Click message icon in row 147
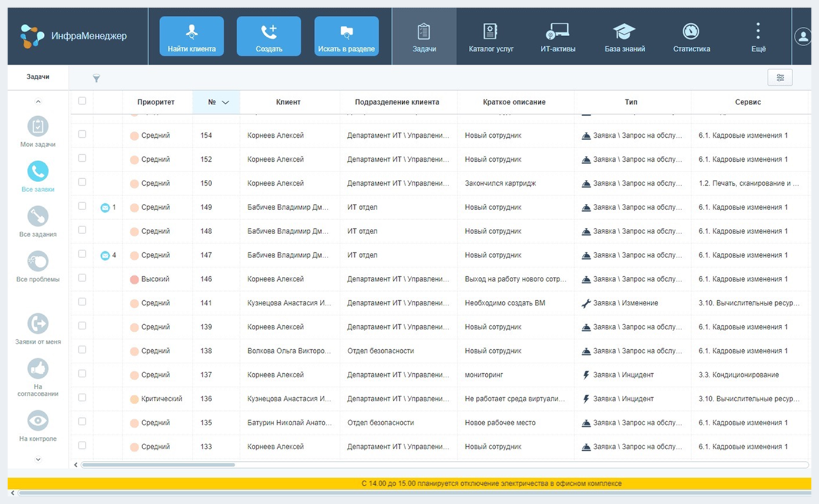 [105, 255]
